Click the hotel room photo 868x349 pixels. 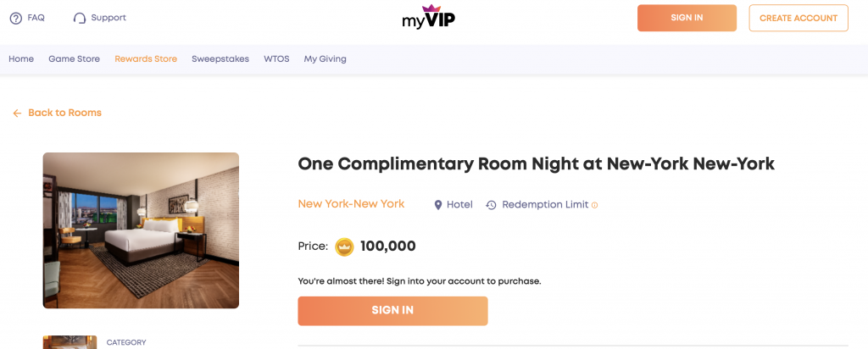coord(141,230)
